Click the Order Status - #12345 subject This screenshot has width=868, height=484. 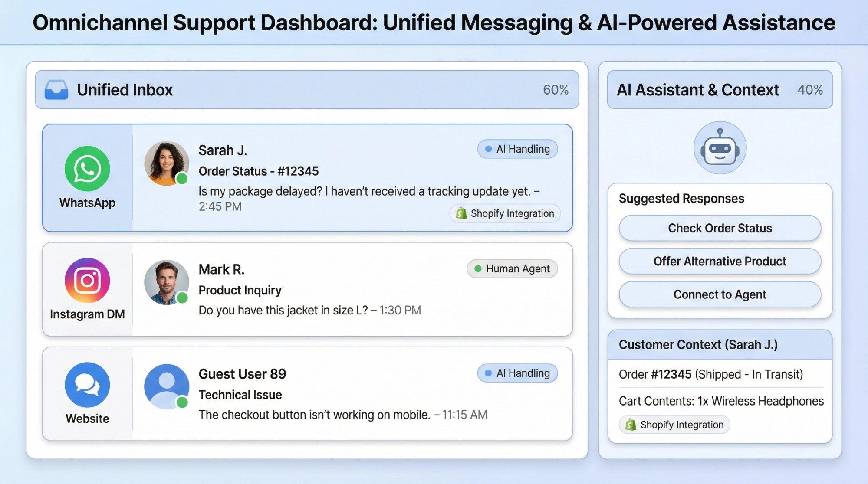pyautogui.click(x=258, y=171)
